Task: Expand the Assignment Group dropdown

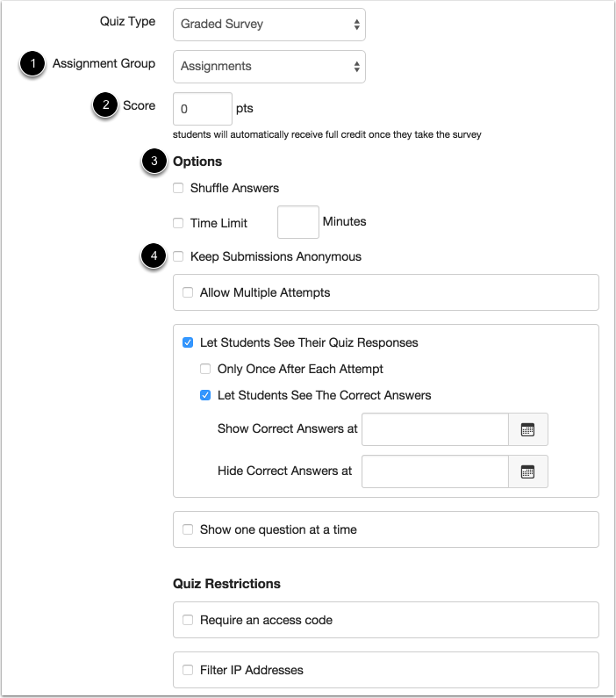Action: click(269, 66)
